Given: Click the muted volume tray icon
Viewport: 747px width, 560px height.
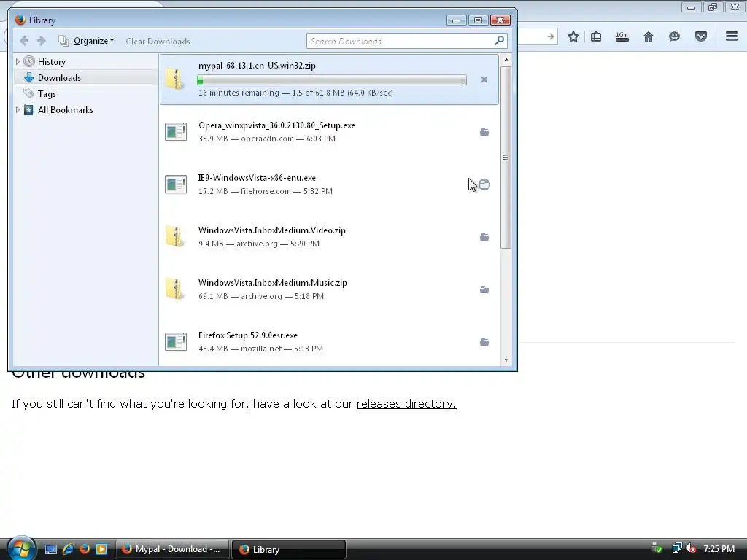Looking at the screenshot, I should tap(691, 549).
